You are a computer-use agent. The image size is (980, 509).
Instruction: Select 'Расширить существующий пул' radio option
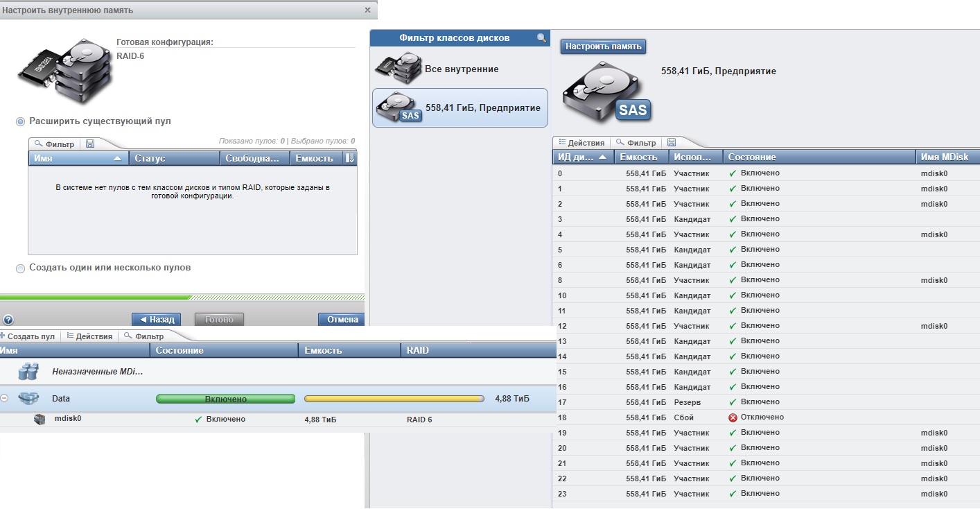[20, 121]
